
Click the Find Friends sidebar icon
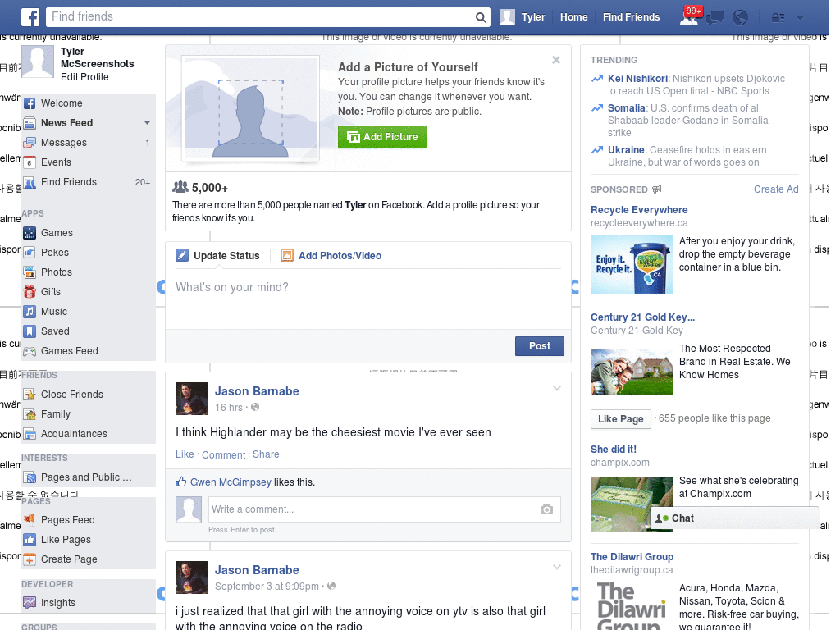click(30, 182)
